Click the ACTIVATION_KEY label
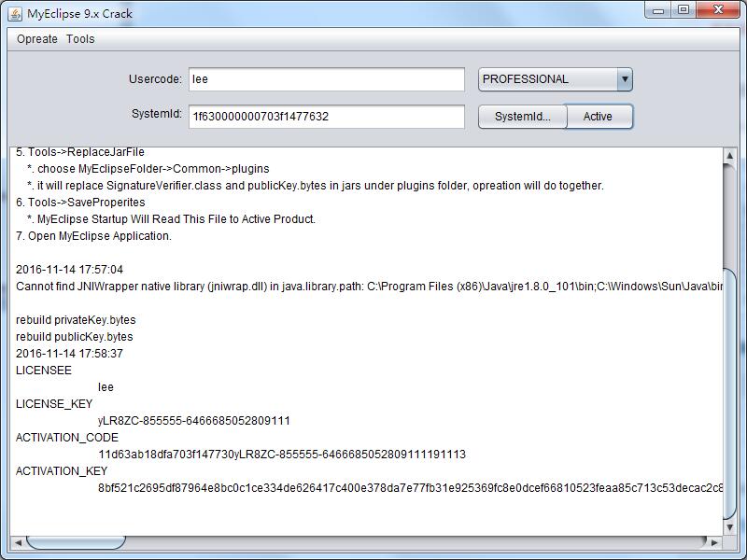 click(62, 471)
